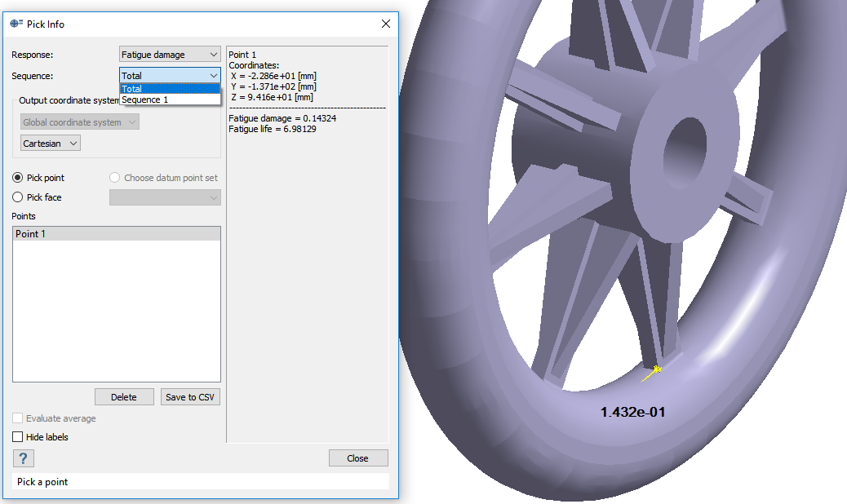The width and height of the screenshot is (847, 504).
Task: Select Point 1 in the Points list
Action: [116, 234]
